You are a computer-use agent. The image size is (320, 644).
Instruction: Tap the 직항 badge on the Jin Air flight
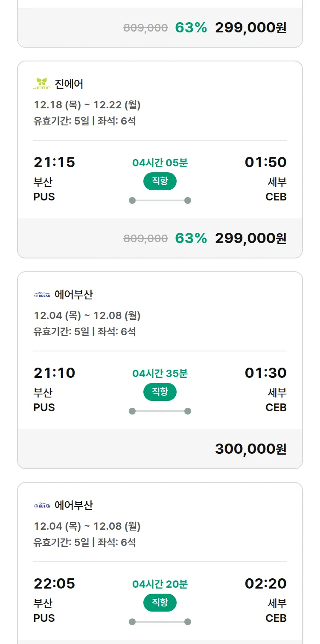point(160,181)
